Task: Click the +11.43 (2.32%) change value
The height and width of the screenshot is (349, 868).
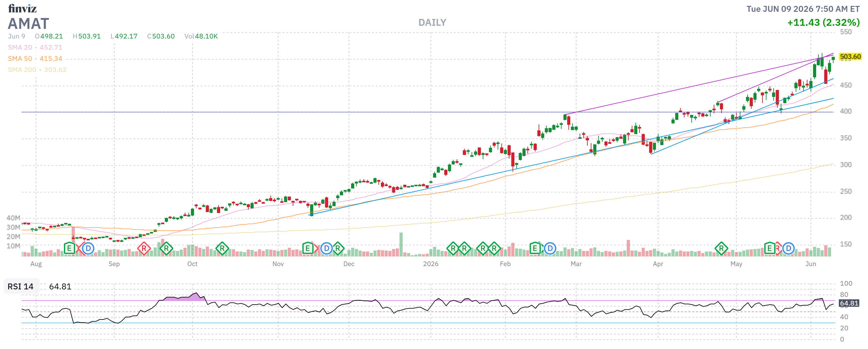Action: point(824,23)
